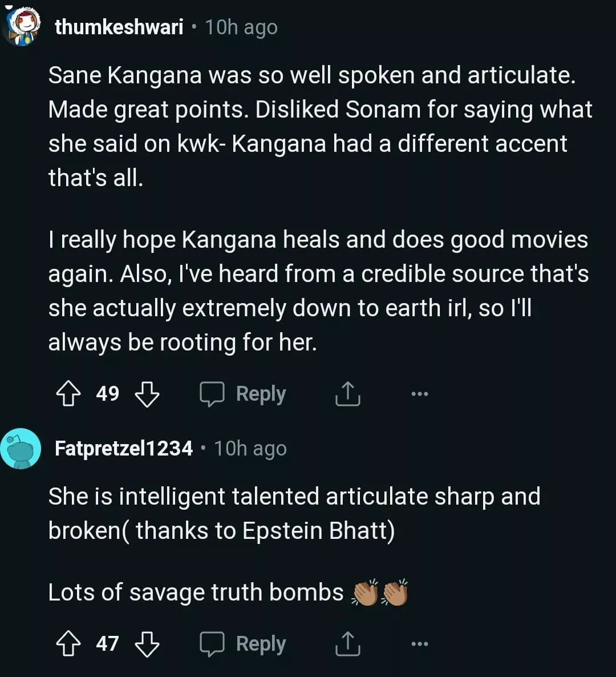Screen dimensions: 616x677
Task: Reply to Fatpretzel1234's comment
Action: point(243,644)
